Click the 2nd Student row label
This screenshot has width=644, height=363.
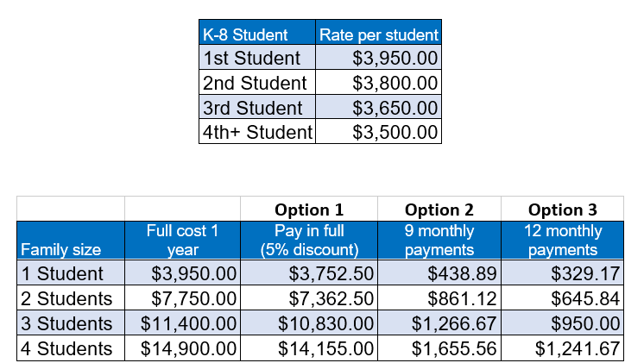pos(257,84)
